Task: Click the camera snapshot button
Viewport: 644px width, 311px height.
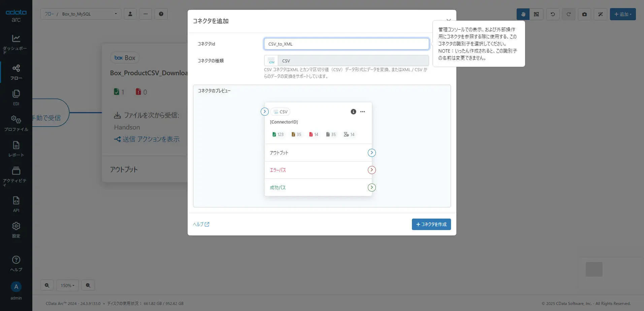Action: click(584, 14)
